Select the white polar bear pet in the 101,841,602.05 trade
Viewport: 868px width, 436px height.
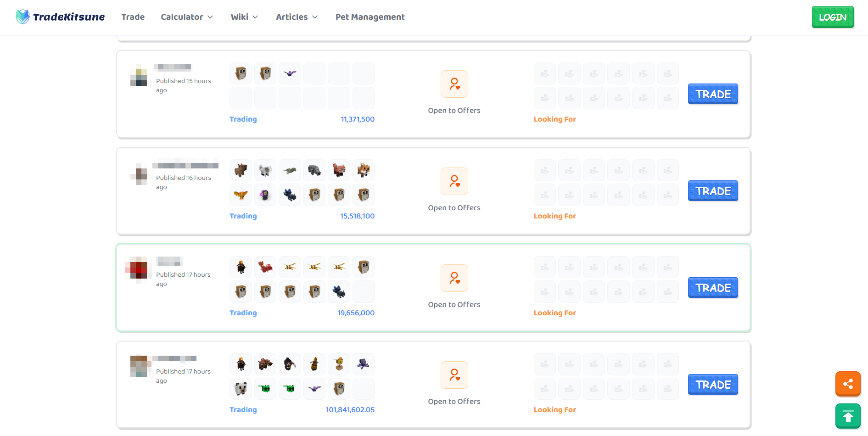tap(241, 389)
